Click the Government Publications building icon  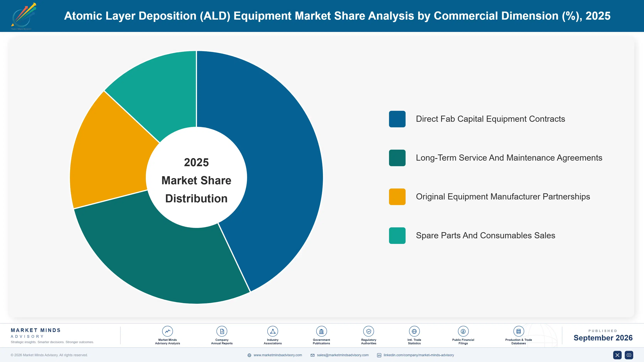point(321,331)
